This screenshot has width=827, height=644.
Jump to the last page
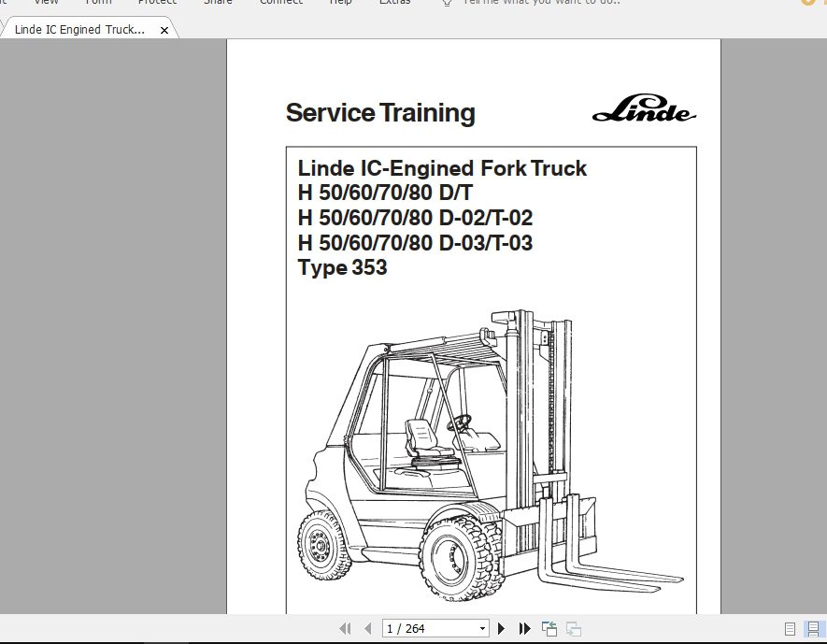(524, 628)
